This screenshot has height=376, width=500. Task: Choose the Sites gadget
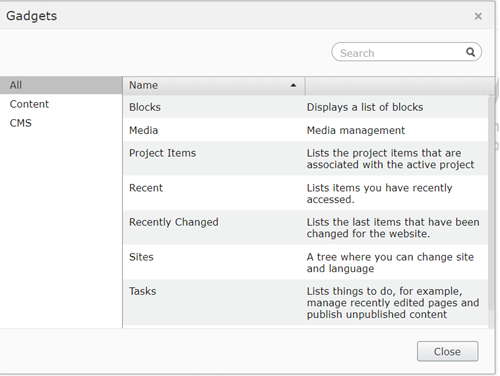305,262
